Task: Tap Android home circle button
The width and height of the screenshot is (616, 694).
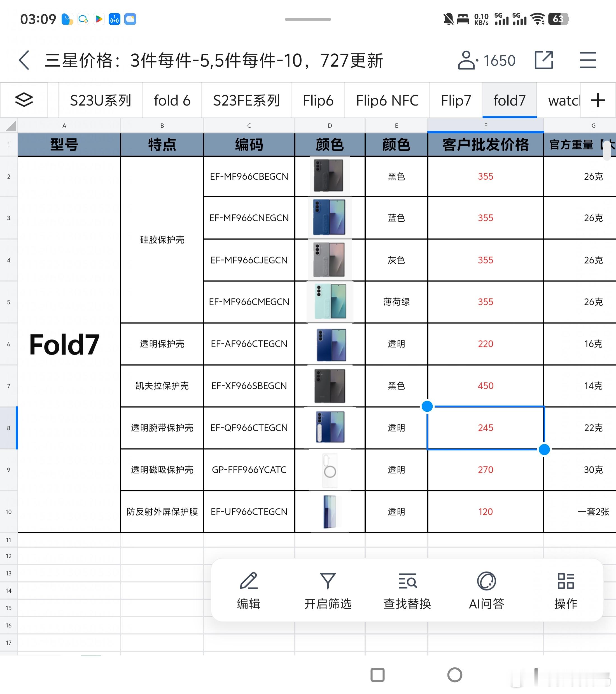Action: (455, 675)
